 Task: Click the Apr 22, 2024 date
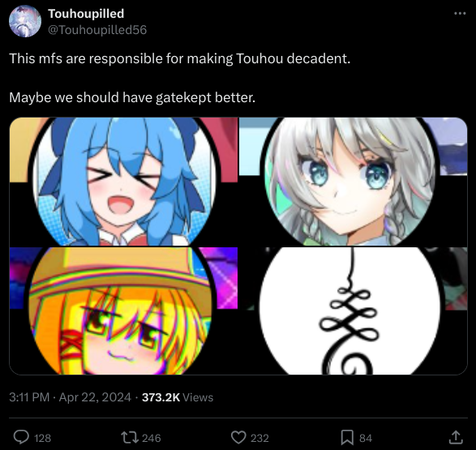pyautogui.click(x=95, y=397)
